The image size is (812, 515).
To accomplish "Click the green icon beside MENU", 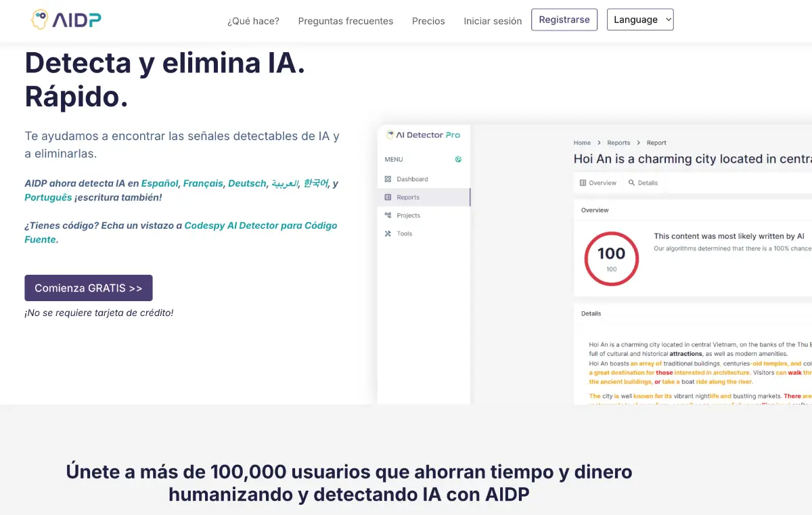I will click(x=458, y=160).
